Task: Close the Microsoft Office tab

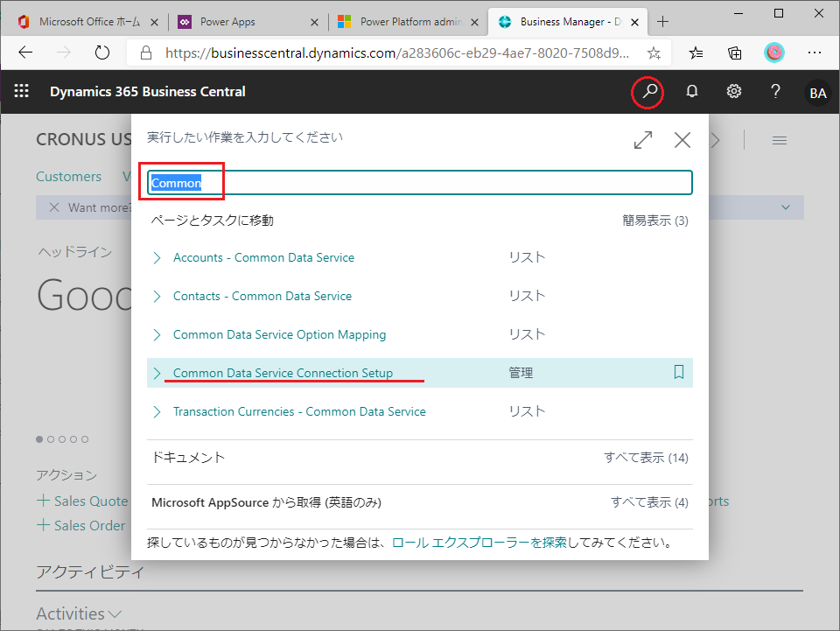Action: pos(154,22)
